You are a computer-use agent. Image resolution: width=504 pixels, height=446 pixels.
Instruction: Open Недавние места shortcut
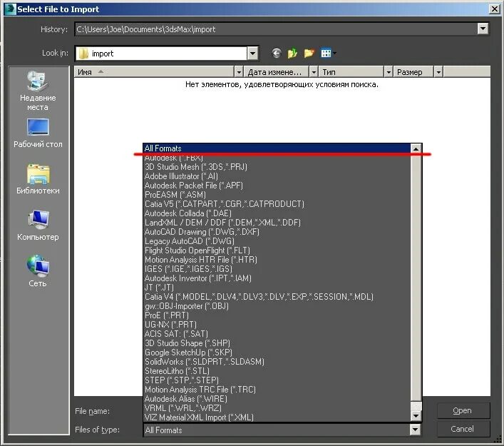(38, 91)
